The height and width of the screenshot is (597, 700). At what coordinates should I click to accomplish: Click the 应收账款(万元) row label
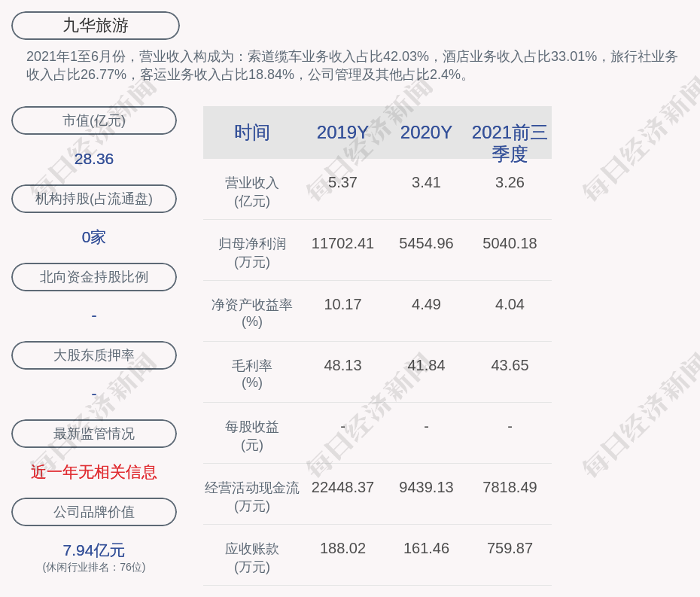[252, 558]
